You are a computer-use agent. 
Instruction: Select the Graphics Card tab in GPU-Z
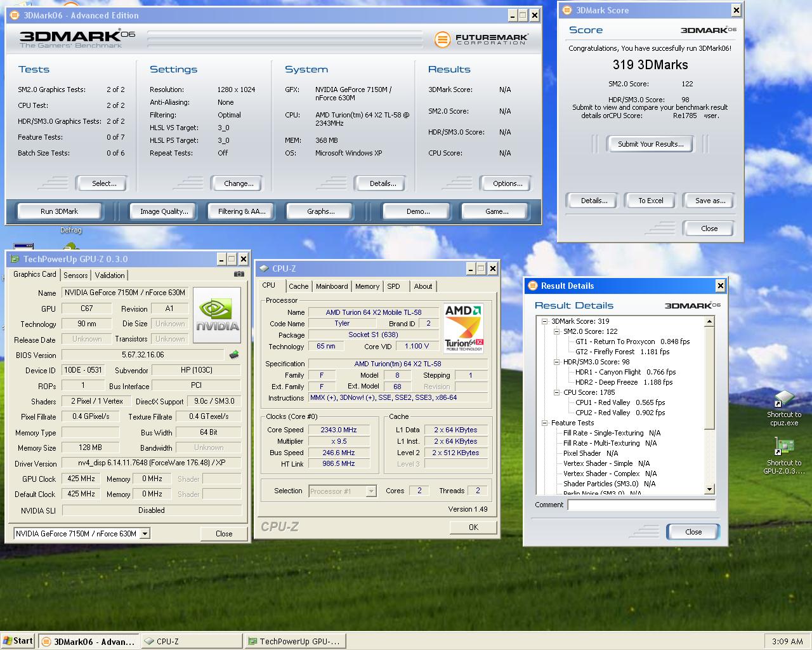(35, 274)
